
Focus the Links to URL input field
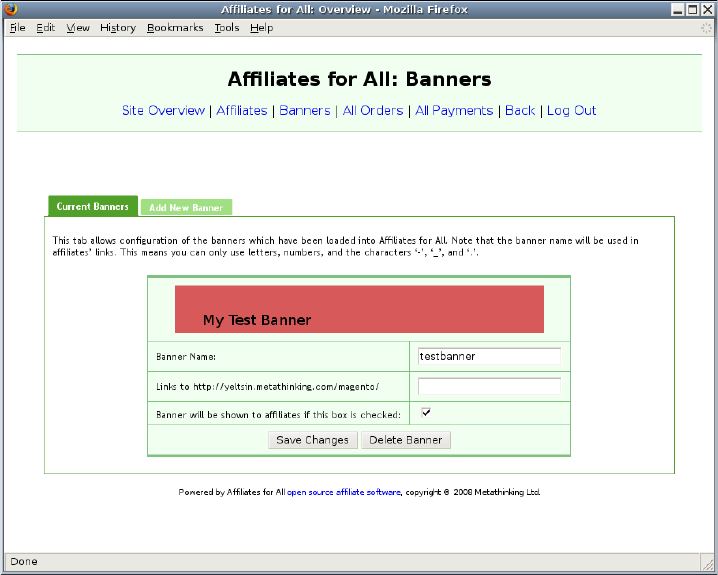click(489, 386)
